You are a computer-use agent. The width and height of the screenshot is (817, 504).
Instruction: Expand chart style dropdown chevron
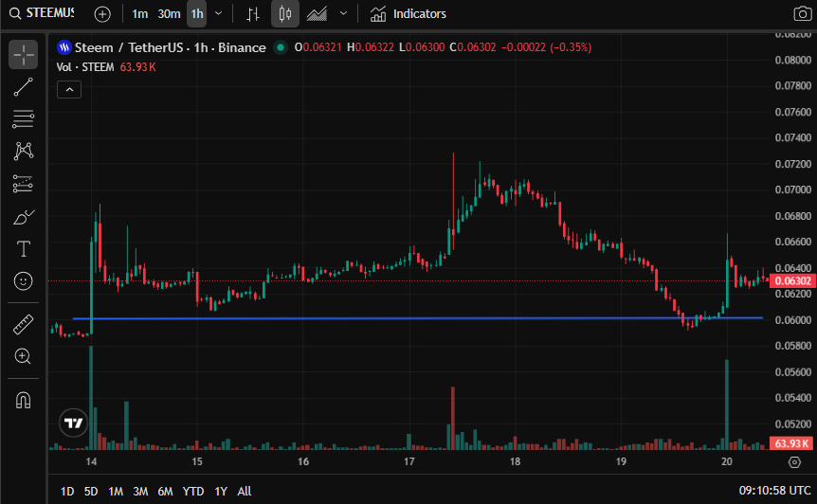pos(343,13)
